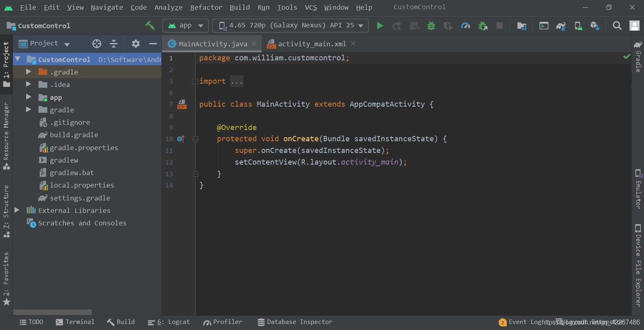
Task: Click the Project panel horizontal scrollbar
Action: click(x=52, y=312)
